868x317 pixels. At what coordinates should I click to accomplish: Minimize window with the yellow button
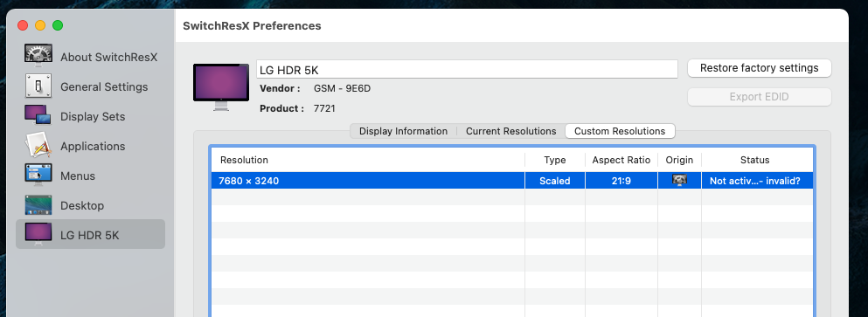[x=40, y=25]
